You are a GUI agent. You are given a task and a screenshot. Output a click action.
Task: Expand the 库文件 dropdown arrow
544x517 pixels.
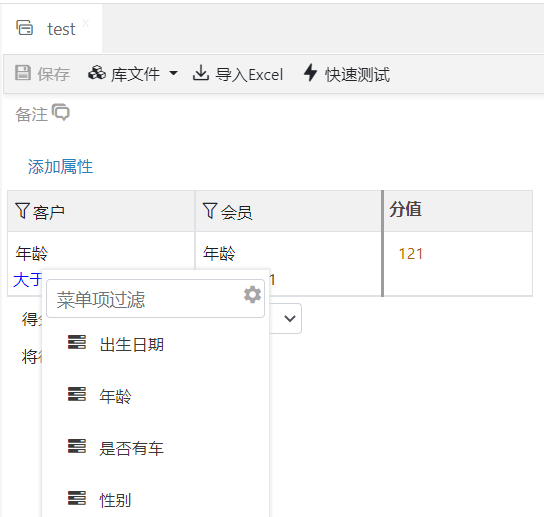pos(173,73)
